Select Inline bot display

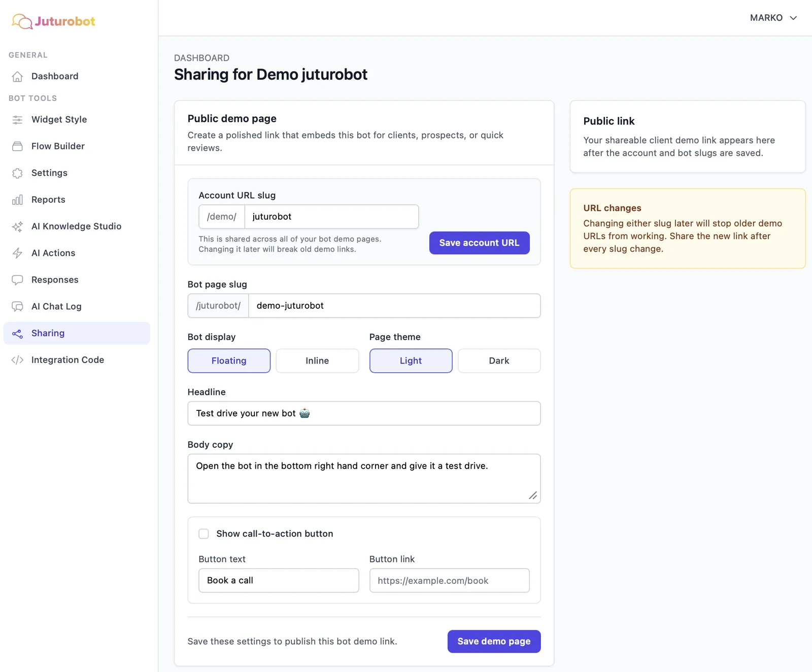click(317, 361)
